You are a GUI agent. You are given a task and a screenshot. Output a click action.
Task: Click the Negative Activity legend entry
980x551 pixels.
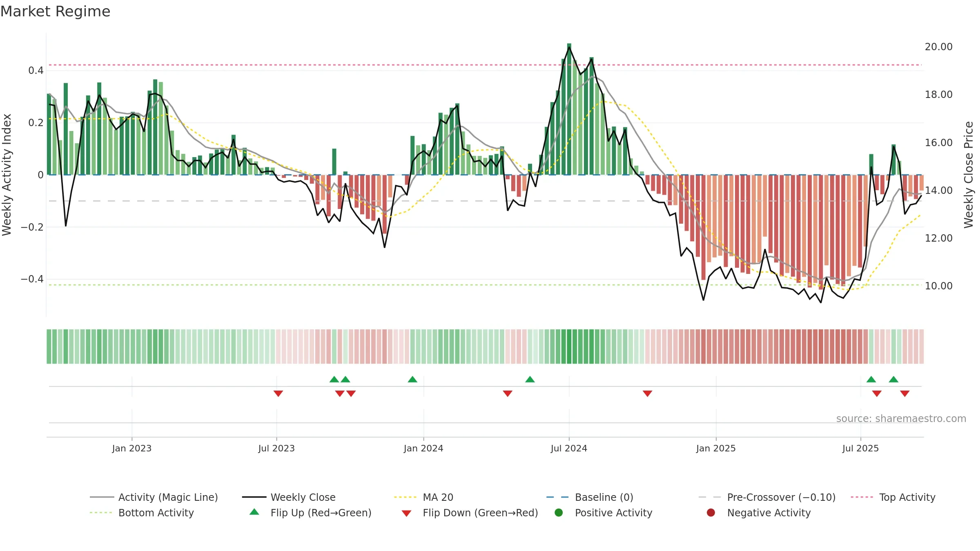759,513
